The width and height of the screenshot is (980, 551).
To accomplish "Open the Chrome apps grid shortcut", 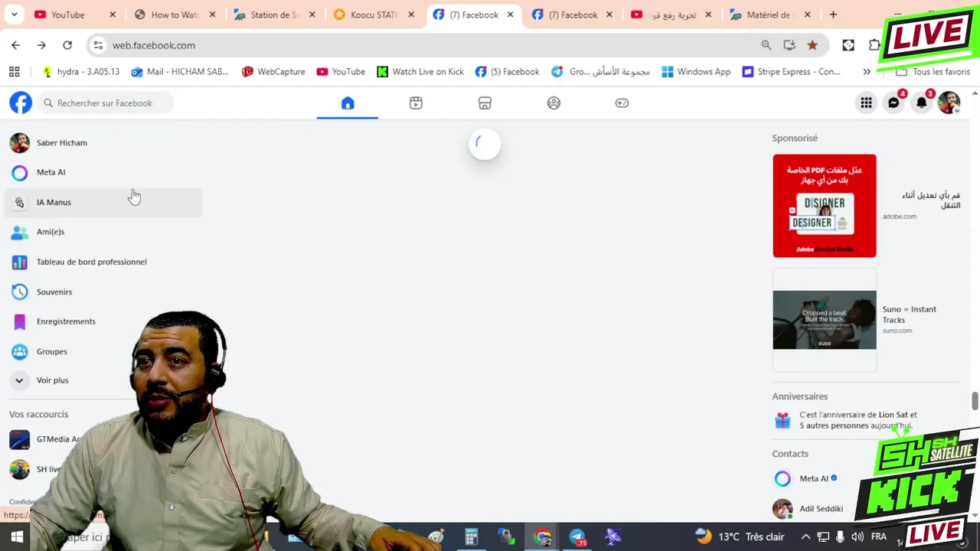I will point(14,71).
